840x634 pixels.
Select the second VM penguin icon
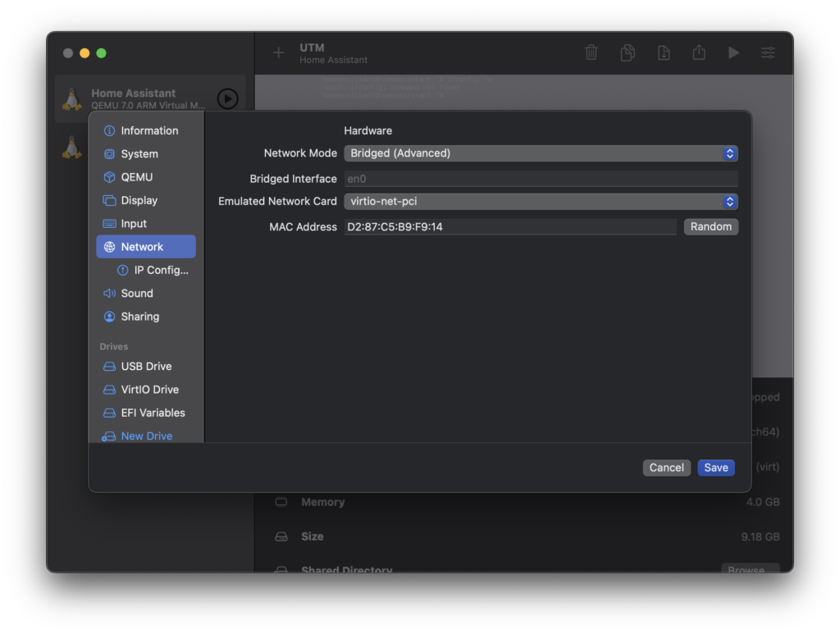tap(72, 148)
